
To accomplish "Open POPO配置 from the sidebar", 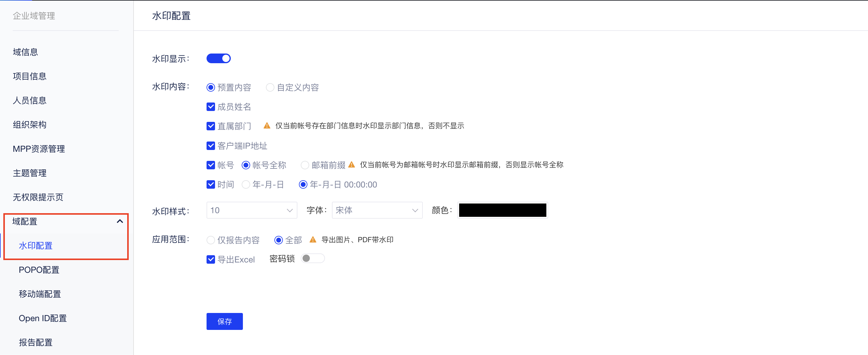I will 39,269.
